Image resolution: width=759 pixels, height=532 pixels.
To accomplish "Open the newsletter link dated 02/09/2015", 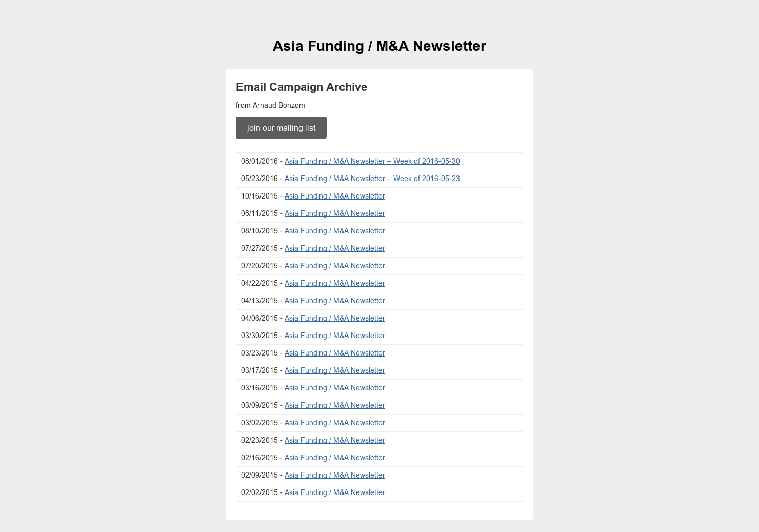I will pos(335,475).
